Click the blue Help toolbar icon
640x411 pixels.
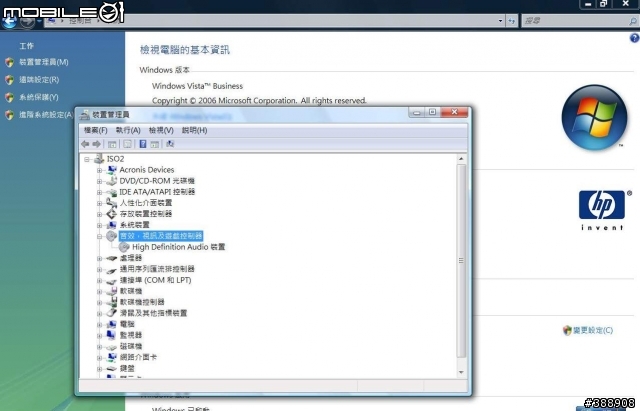[142, 144]
